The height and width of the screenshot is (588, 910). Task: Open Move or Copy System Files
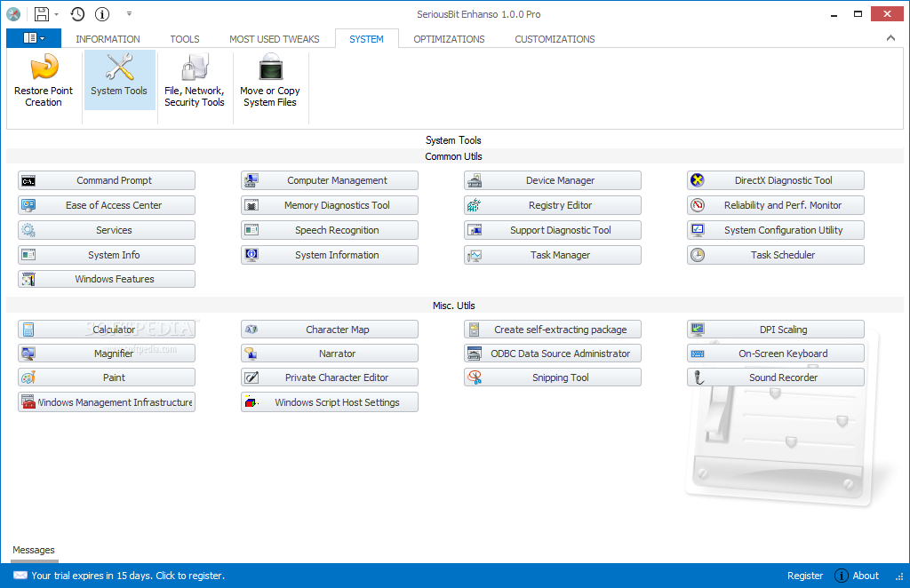coord(270,80)
